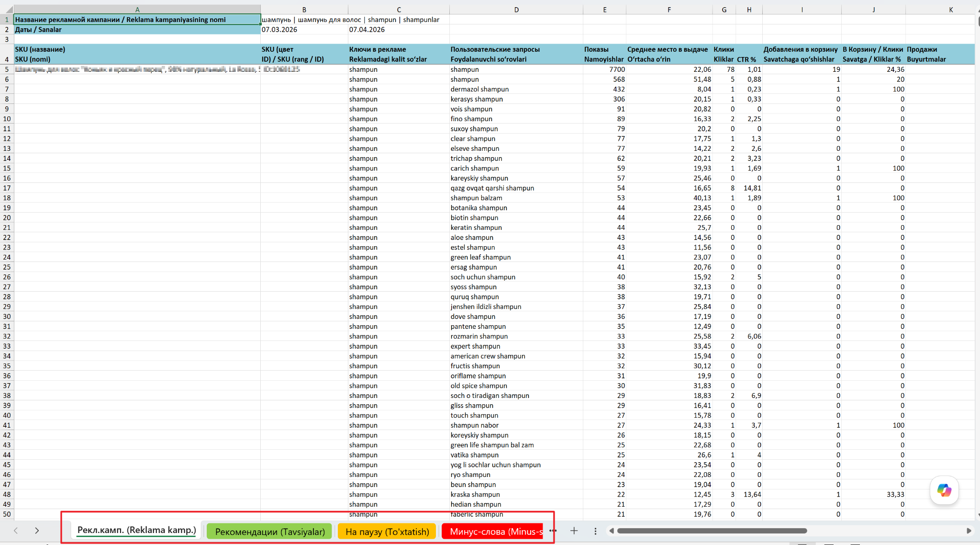Select the Даты / Sanalar cell
Viewport: 980px width, 545px height.
tap(137, 30)
